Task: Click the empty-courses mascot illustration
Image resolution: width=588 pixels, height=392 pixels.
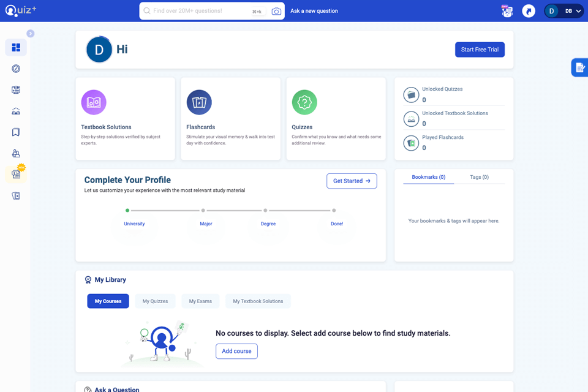Action: click(x=161, y=344)
